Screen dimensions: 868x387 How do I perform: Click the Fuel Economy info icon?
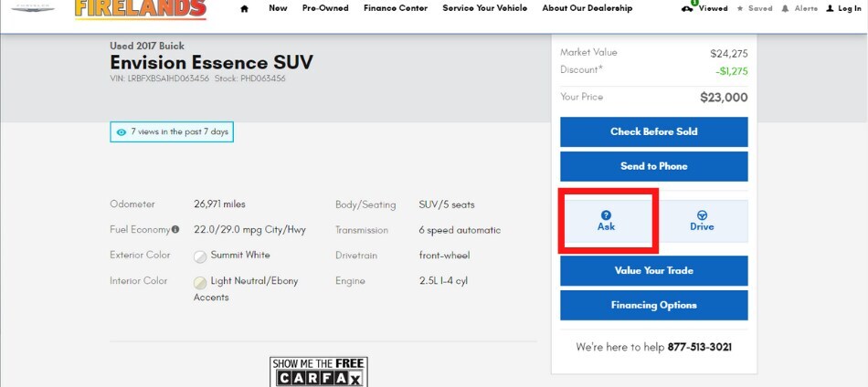[175, 229]
